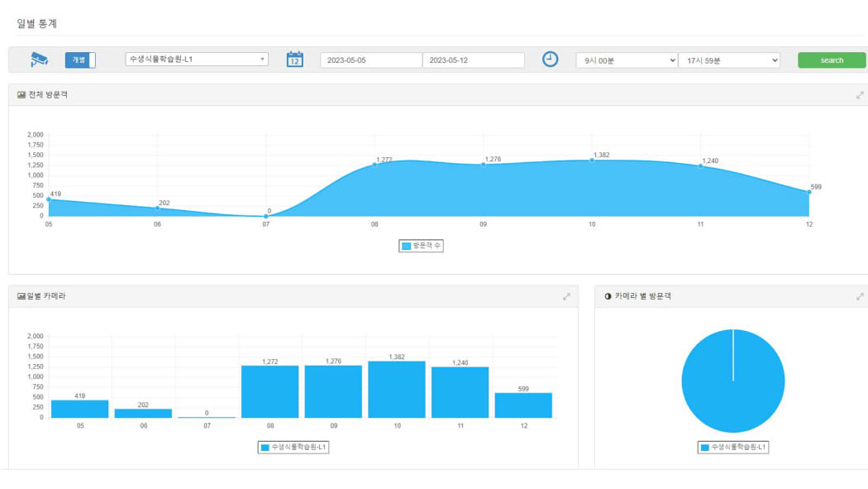Click the bar for day 10

397,389
